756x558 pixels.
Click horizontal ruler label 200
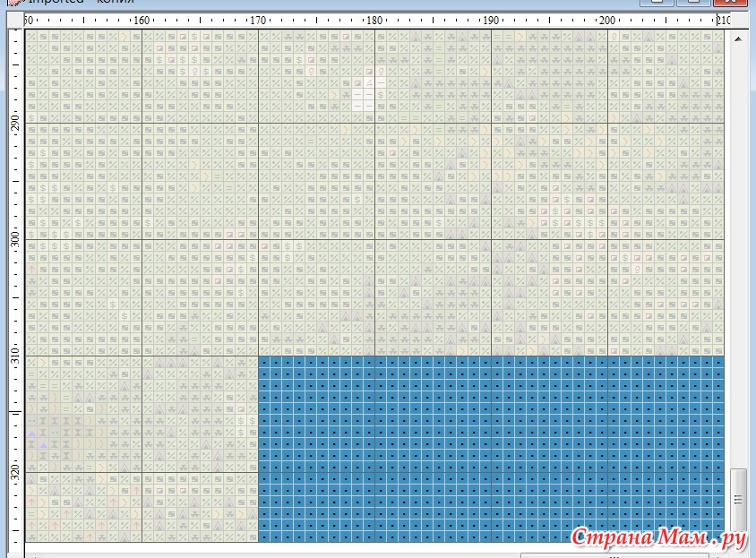point(607,21)
